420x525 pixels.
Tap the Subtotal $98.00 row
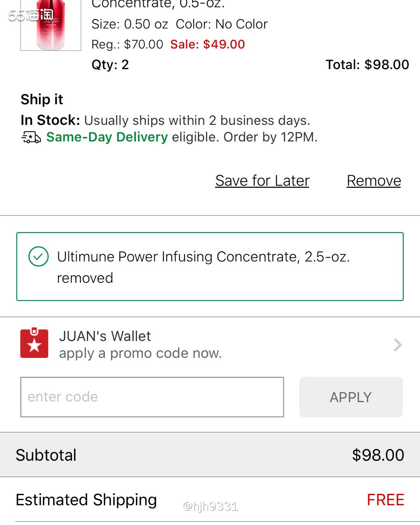[x=210, y=455]
